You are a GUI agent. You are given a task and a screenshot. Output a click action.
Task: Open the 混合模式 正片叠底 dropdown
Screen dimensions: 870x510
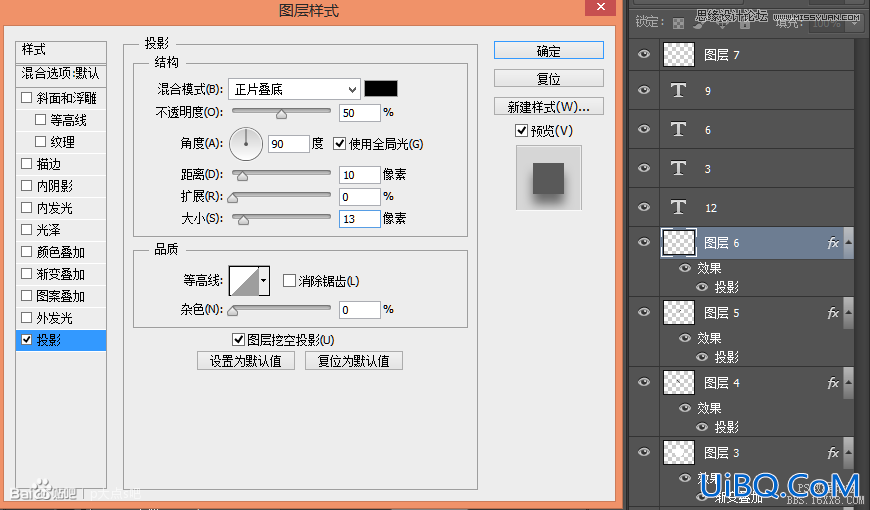[294, 89]
